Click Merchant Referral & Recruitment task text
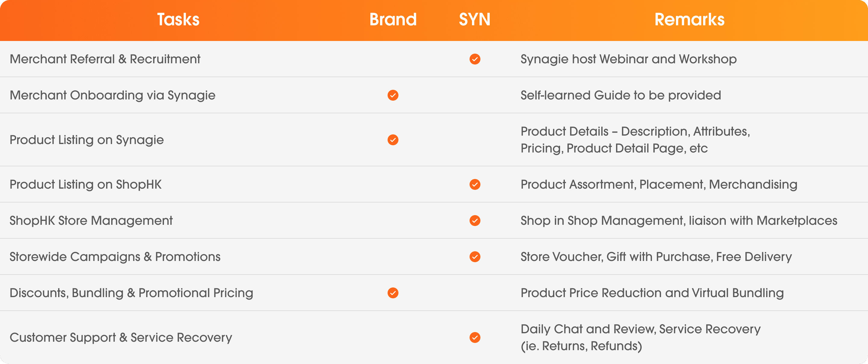The height and width of the screenshot is (364, 868). pyautogui.click(x=105, y=59)
